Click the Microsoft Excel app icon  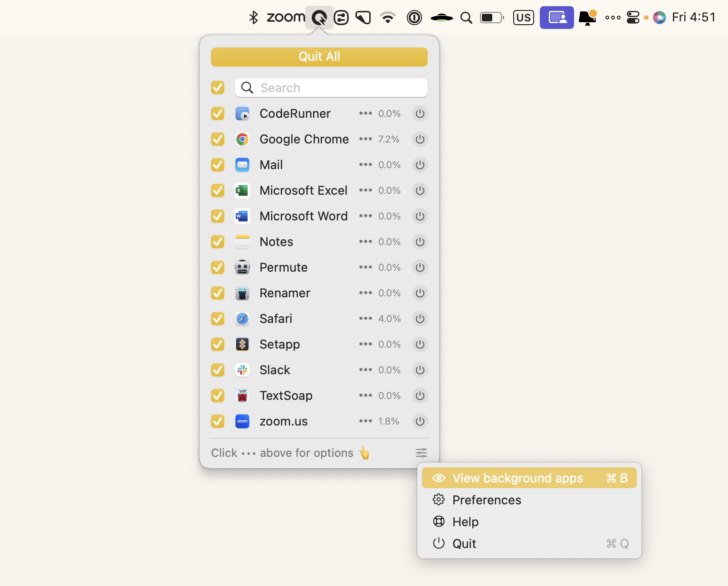click(x=242, y=191)
